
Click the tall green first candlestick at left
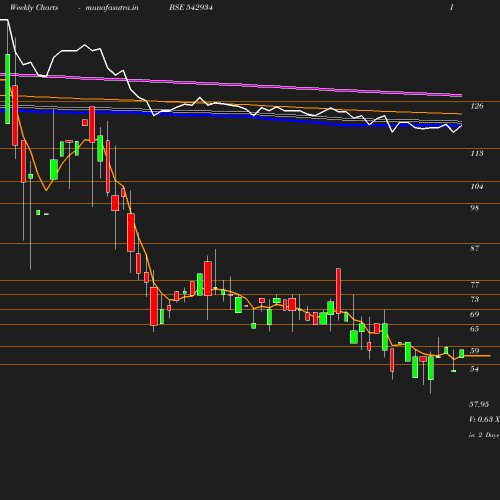coord(7,89)
